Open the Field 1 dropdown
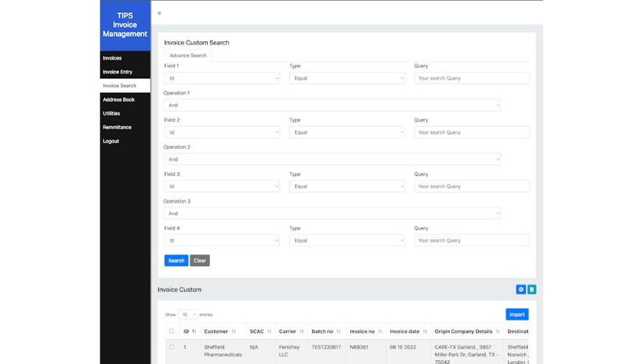Screen dimensions: 643x364 pyautogui.click(x=222, y=78)
